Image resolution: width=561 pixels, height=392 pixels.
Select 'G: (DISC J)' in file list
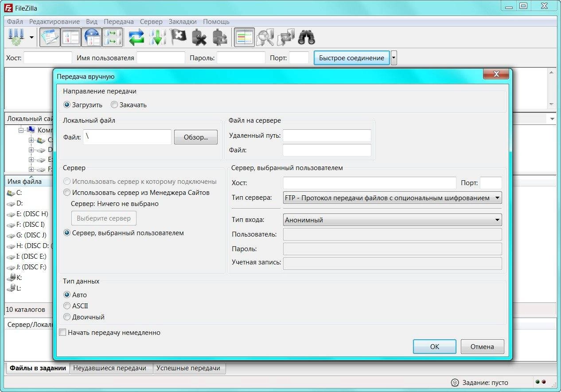coord(27,235)
